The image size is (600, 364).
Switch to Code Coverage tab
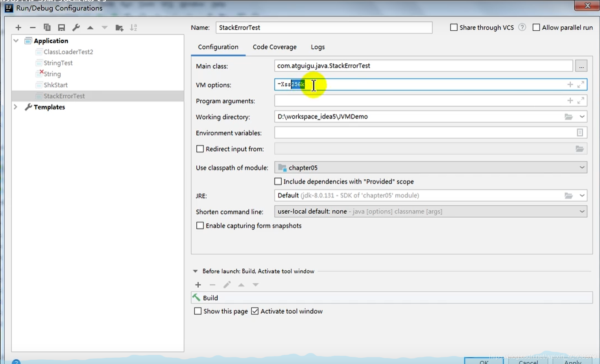point(275,47)
